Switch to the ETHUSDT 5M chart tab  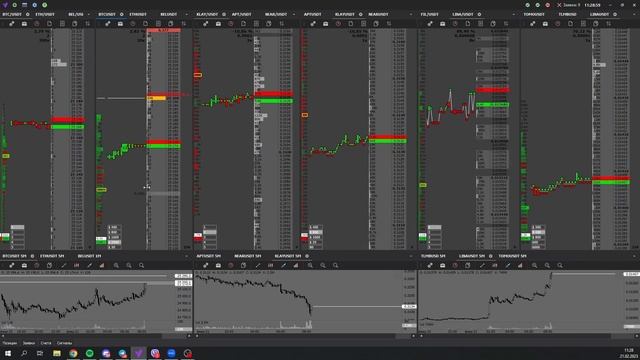(52, 256)
